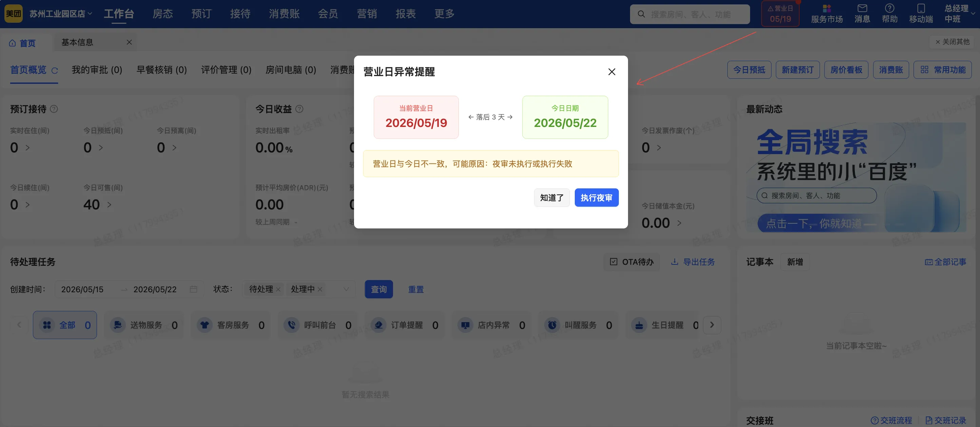980x427 pixels.
Task: Toggle the OTA待办 checkbox
Action: click(x=614, y=262)
